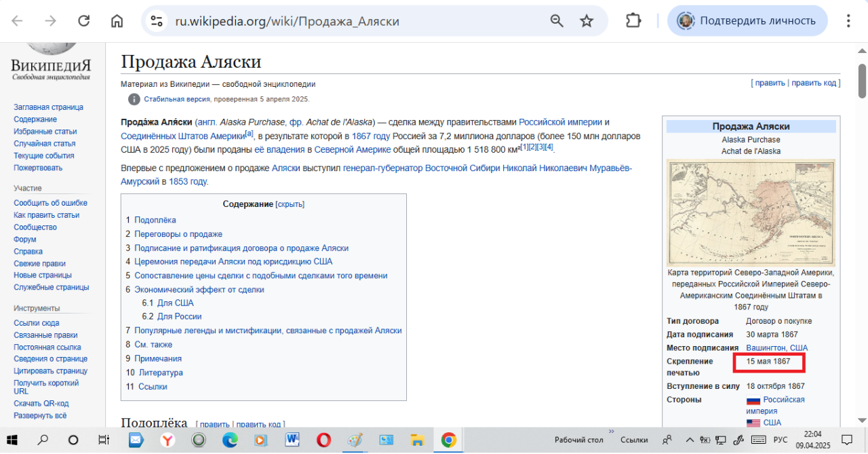Click the zoom magnifier icon in address bar
868x454 pixels.
pos(557,21)
